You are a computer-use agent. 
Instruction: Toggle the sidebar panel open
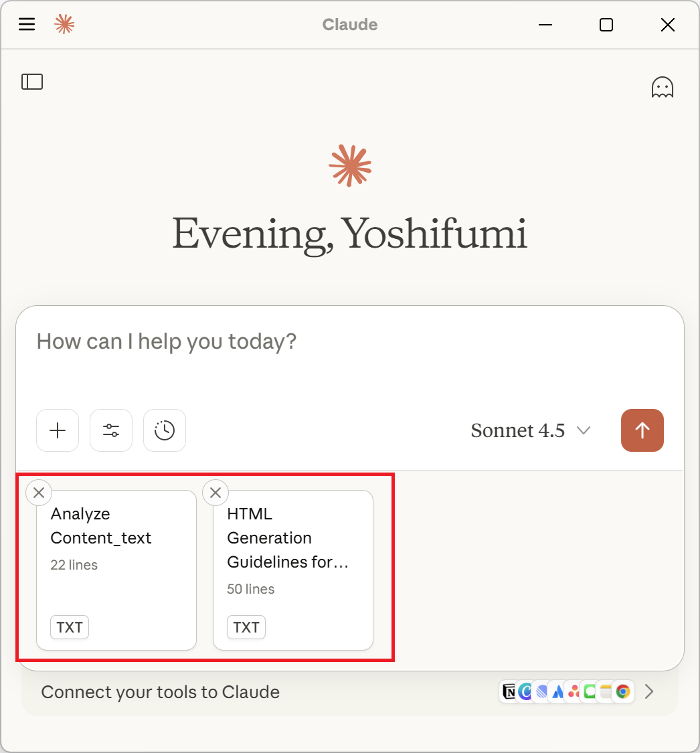coord(31,81)
